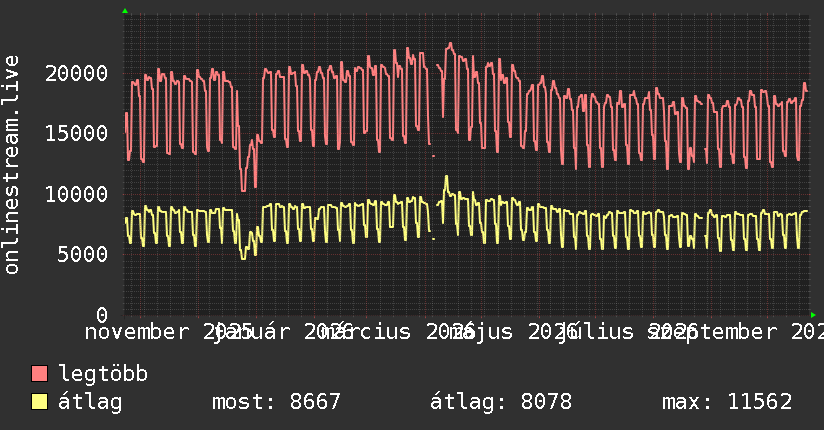Click the legtöbb legend label
The height and width of the screenshot is (430, 824).
pyautogui.click(x=103, y=374)
